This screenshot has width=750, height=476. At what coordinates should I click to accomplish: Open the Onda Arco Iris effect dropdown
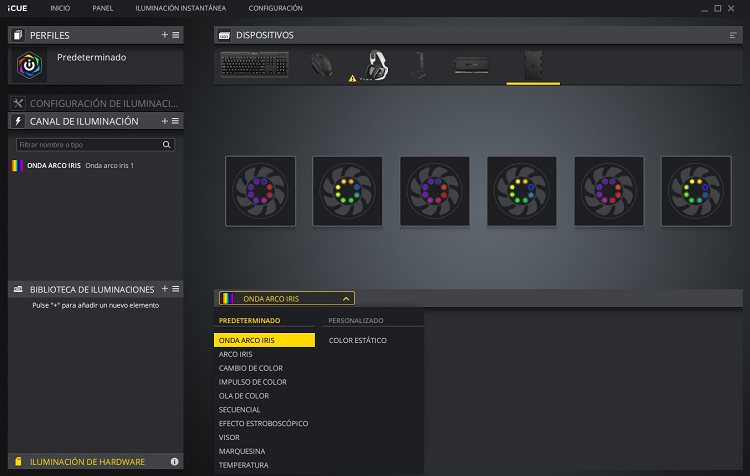tap(286, 298)
